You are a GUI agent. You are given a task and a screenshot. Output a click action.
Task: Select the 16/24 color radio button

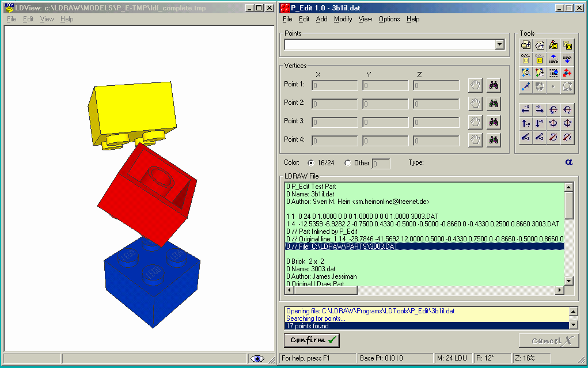pos(311,163)
